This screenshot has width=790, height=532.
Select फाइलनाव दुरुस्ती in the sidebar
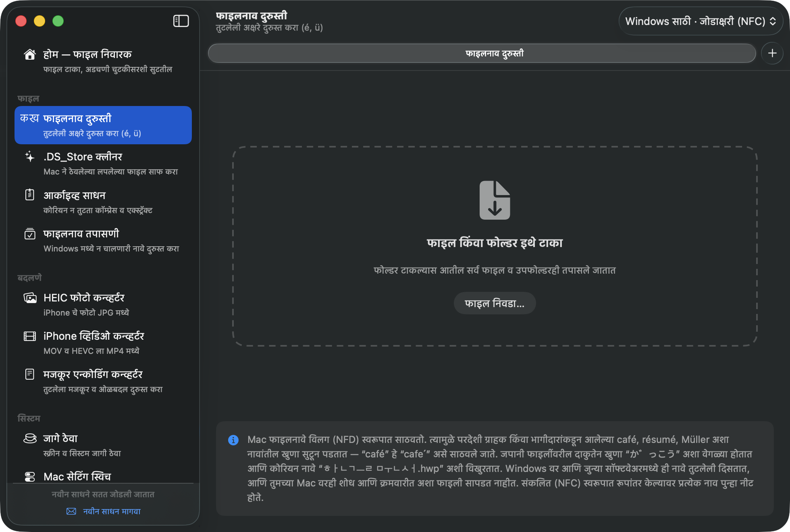pos(103,125)
